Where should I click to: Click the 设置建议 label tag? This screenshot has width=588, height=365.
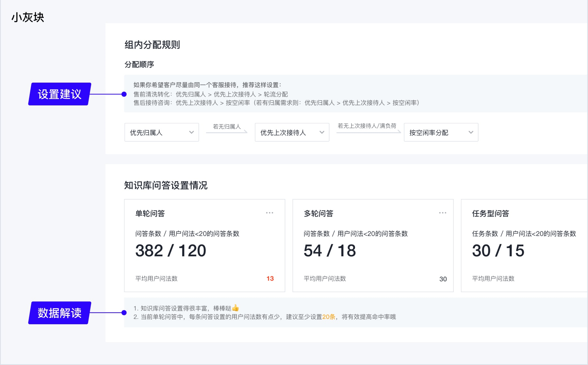[x=60, y=94]
